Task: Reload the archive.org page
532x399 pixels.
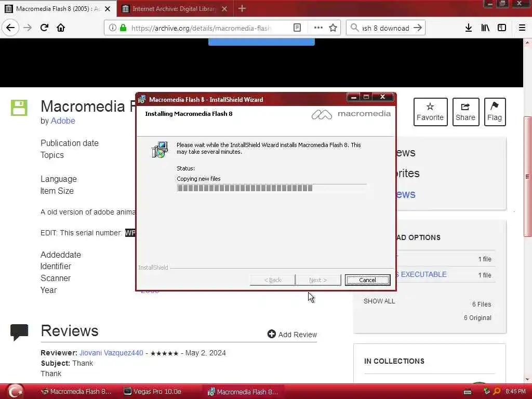Action: (x=45, y=28)
